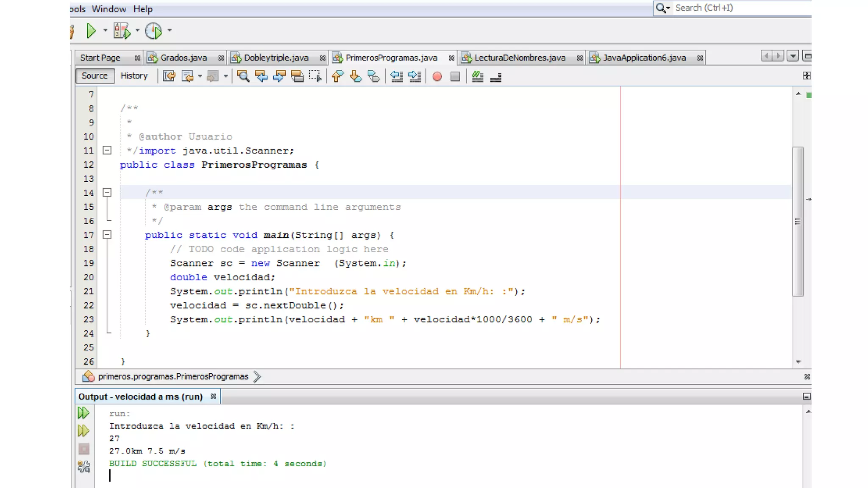This screenshot has height=488, width=868.
Task: Open the Run Project dropdown arrow
Action: point(105,30)
